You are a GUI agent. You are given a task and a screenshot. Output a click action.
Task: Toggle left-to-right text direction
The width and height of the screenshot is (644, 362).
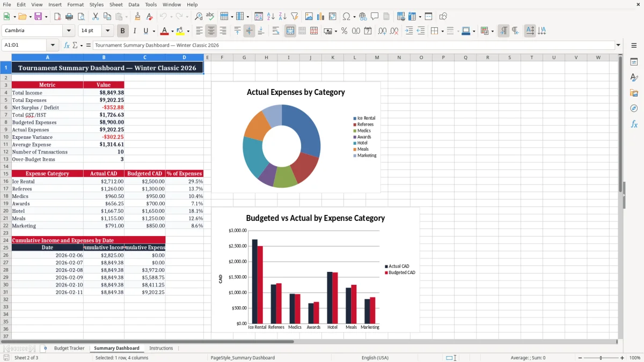coord(503,31)
